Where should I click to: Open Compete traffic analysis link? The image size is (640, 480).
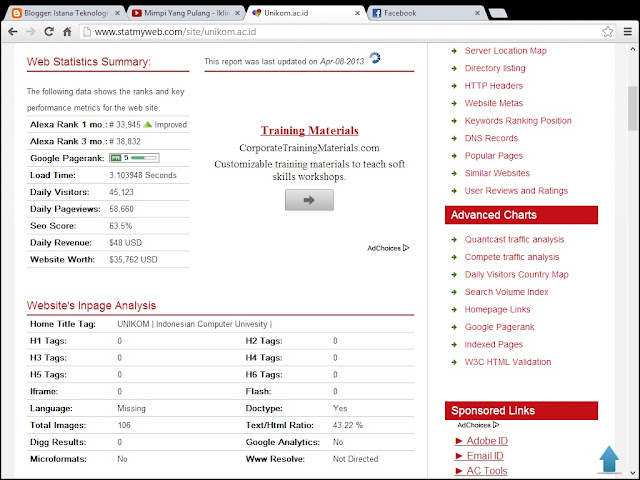click(x=512, y=257)
